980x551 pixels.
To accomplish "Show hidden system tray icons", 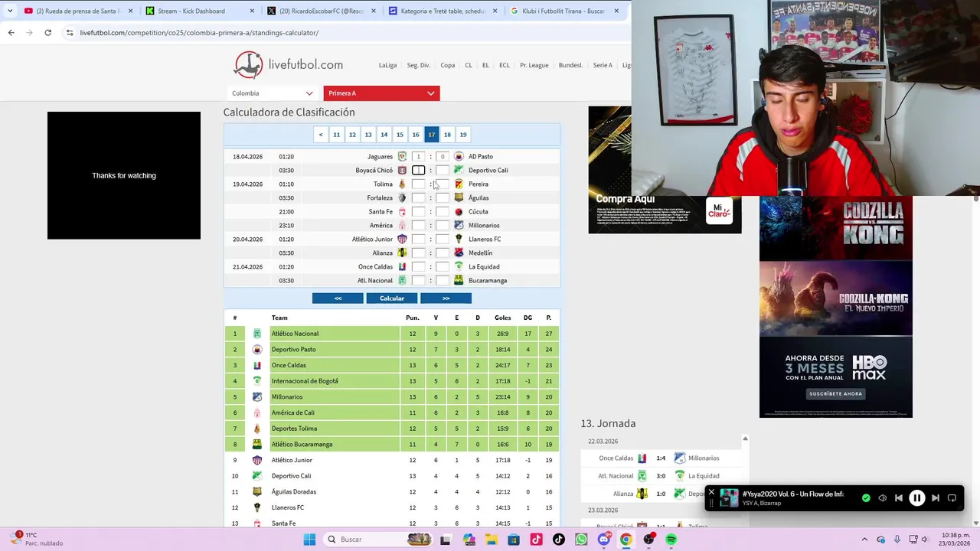I will [x=864, y=540].
